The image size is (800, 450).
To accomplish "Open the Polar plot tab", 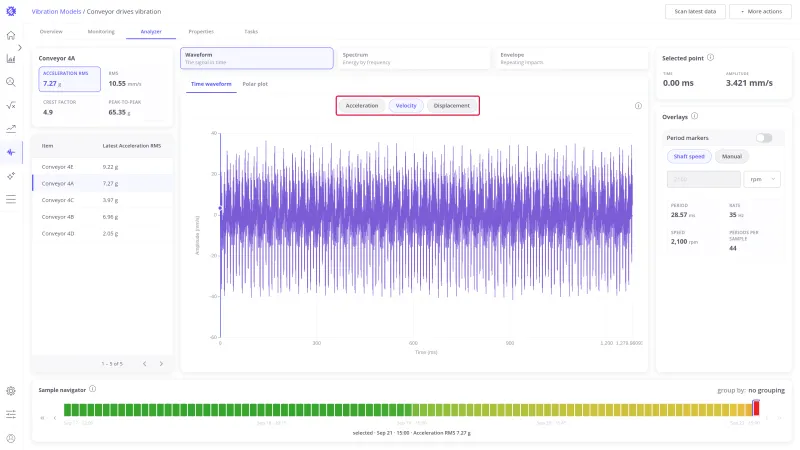I will point(255,84).
